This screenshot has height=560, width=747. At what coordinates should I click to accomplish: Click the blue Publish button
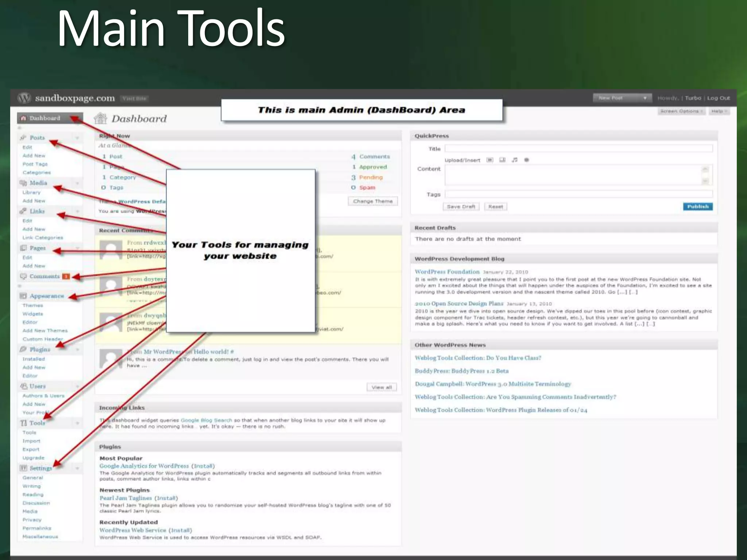coord(697,207)
